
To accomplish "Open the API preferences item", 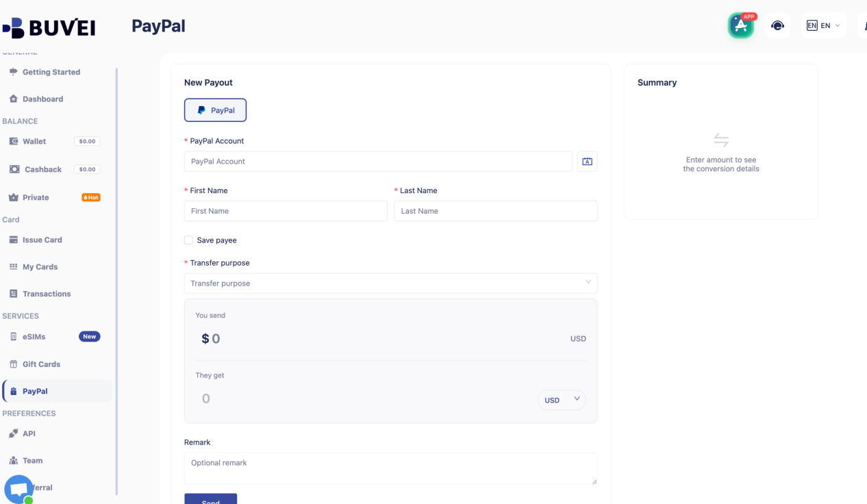I will (x=29, y=433).
